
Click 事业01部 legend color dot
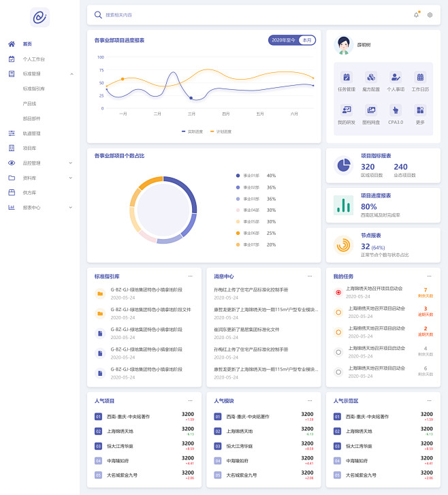pos(238,176)
